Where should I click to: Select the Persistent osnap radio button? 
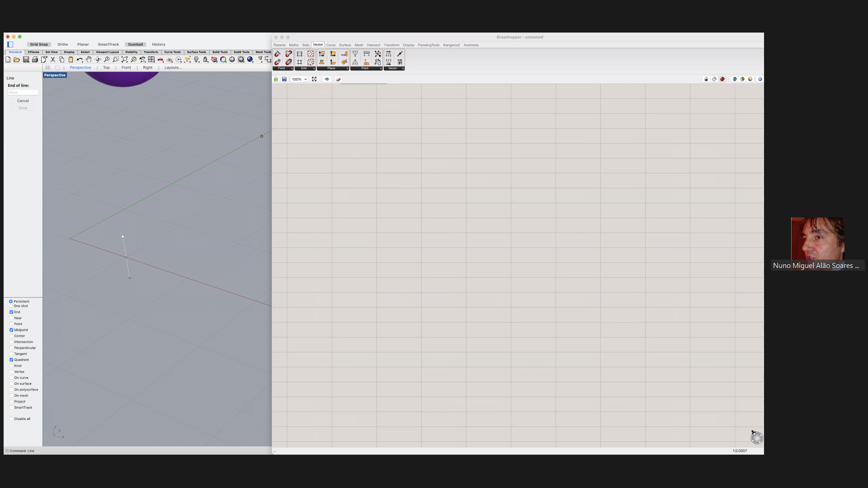[11, 301]
